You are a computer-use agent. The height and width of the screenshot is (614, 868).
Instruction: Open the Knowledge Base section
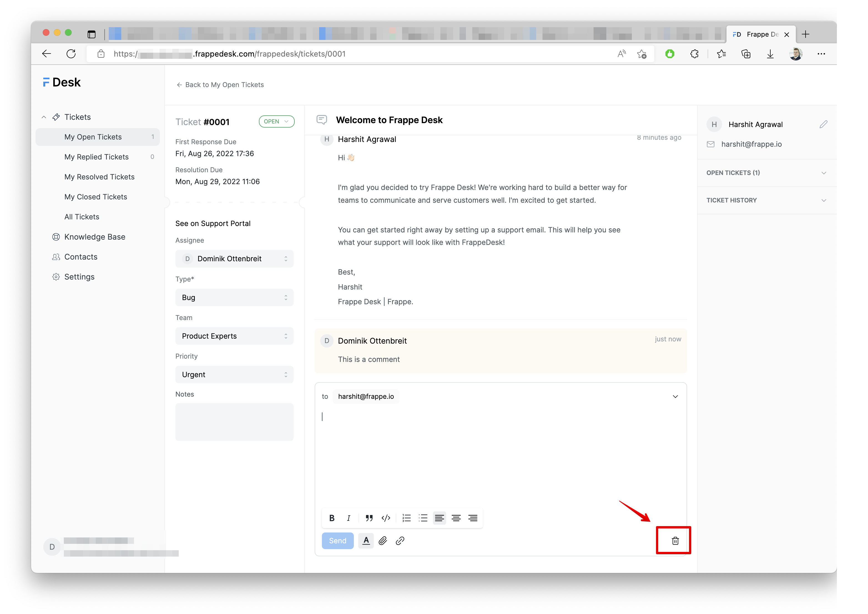(95, 237)
